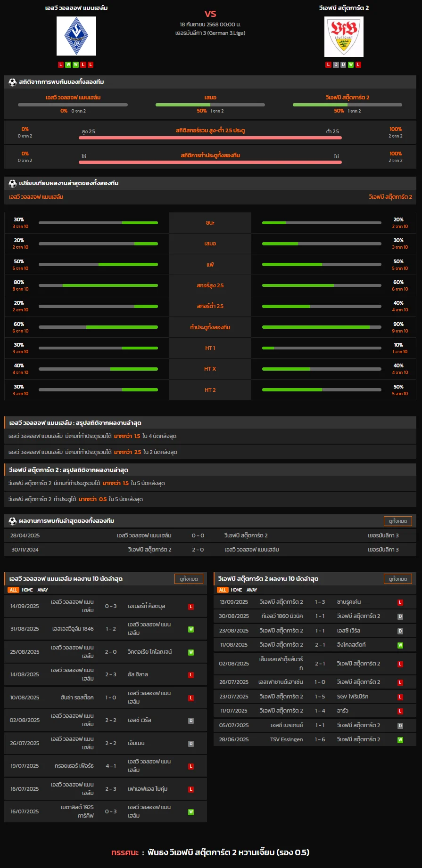422x868 pixels.
Task: Click the เยอรมันลีกา 3 league label in the 30/11/2024 row
Action: pyautogui.click(x=383, y=550)
